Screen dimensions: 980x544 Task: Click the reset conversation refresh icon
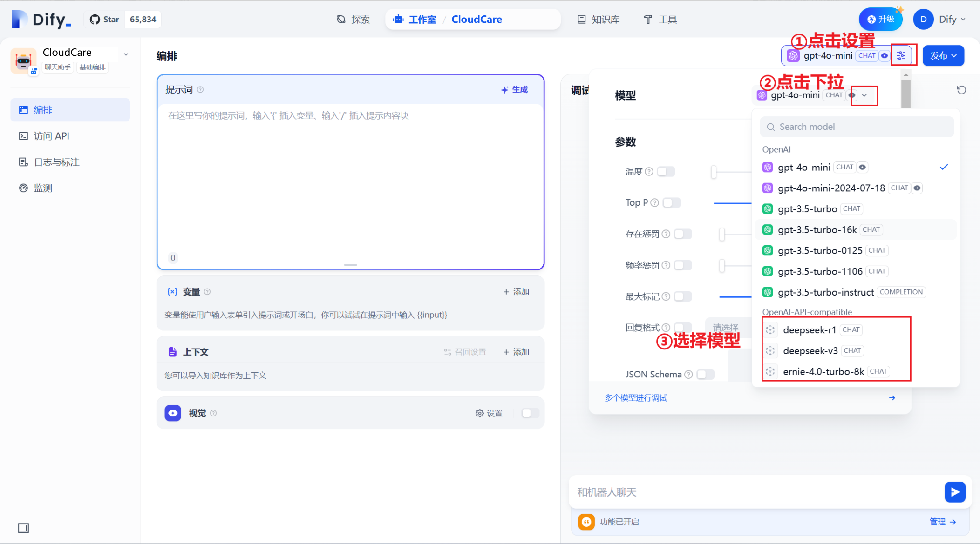(961, 90)
